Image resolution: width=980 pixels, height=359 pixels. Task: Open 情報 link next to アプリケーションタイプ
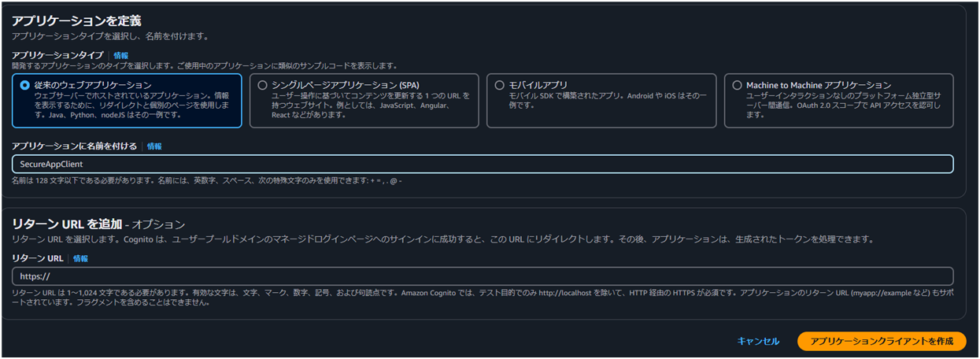[x=120, y=55]
